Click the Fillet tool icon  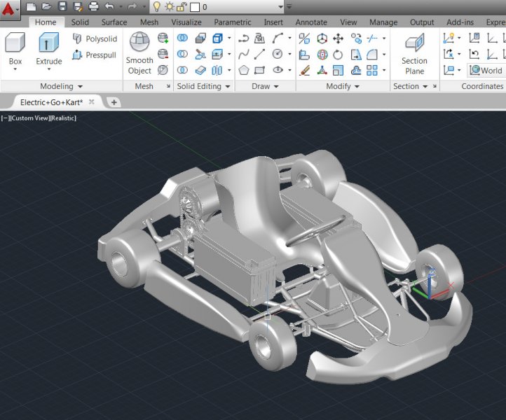pos(371,55)
